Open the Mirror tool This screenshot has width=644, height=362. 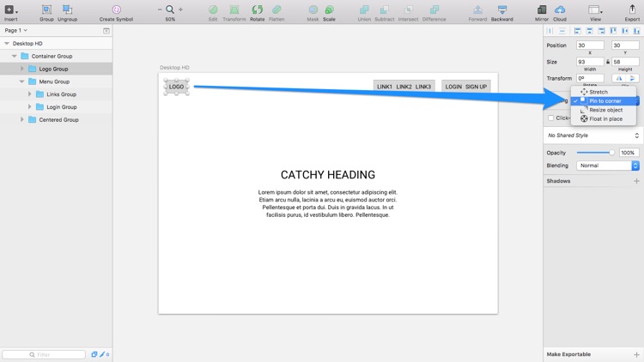(542, 9)
